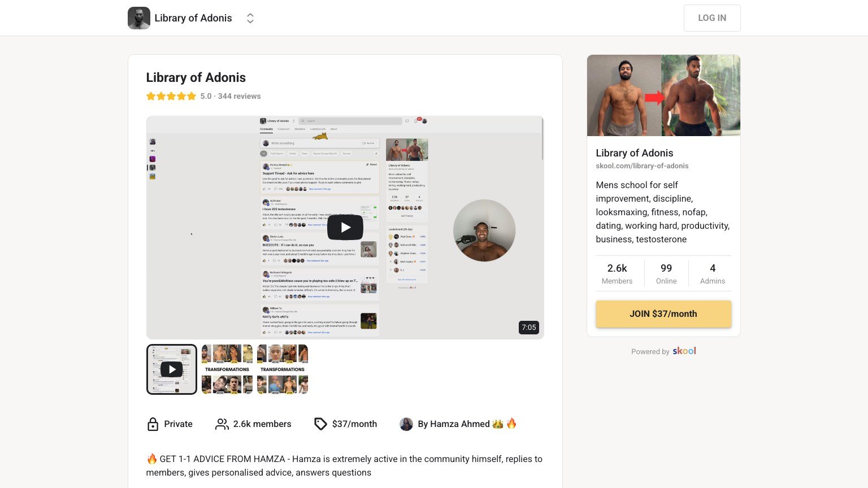Click the sidebar Library of Adonis title

coord(635,153)
